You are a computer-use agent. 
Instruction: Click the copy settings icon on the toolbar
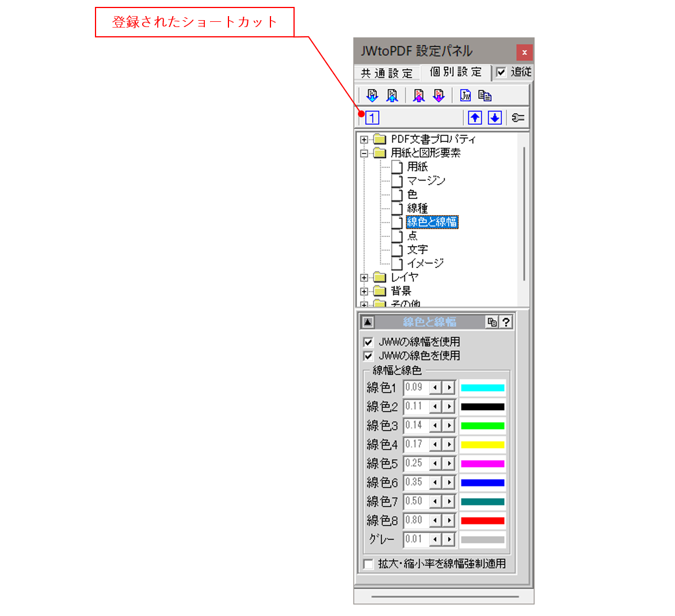click(x=485, y=94)
